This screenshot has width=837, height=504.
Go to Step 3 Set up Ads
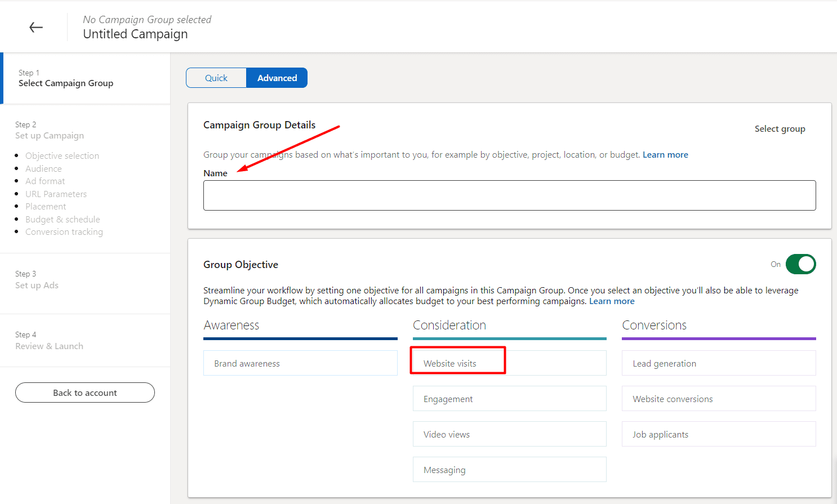pos(37,280)
